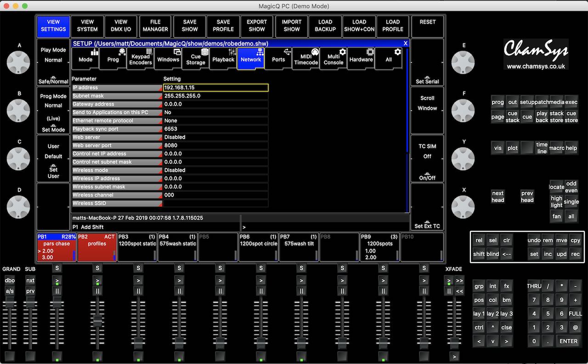
Task: Click the LOAD BACKUP button
Action: (325, 27)
